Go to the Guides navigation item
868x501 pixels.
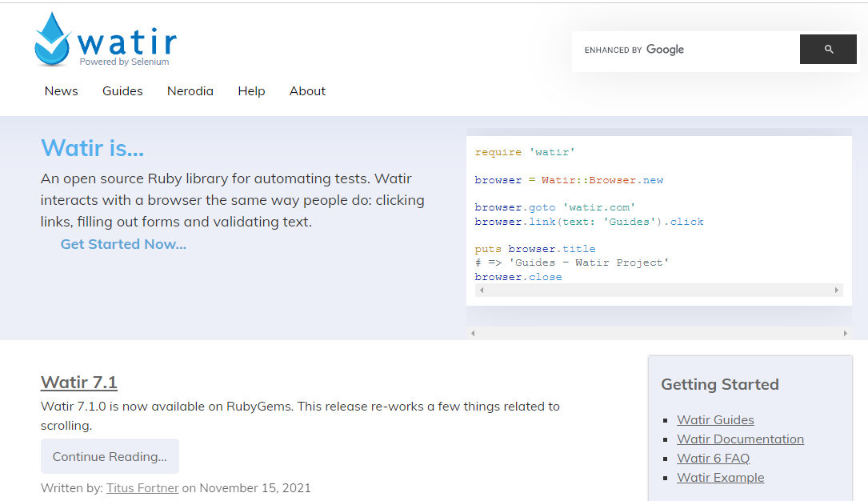click(x=122, y=91)
